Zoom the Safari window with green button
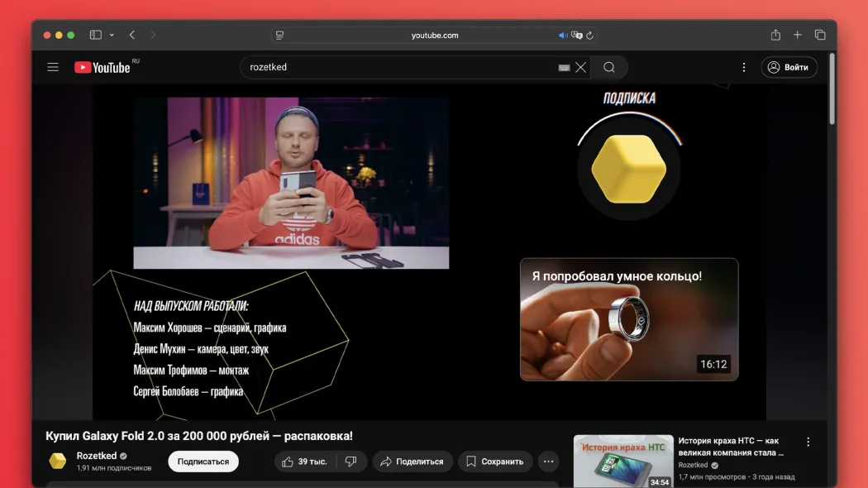This screenshot has height=488, width=868. [71, 35]
